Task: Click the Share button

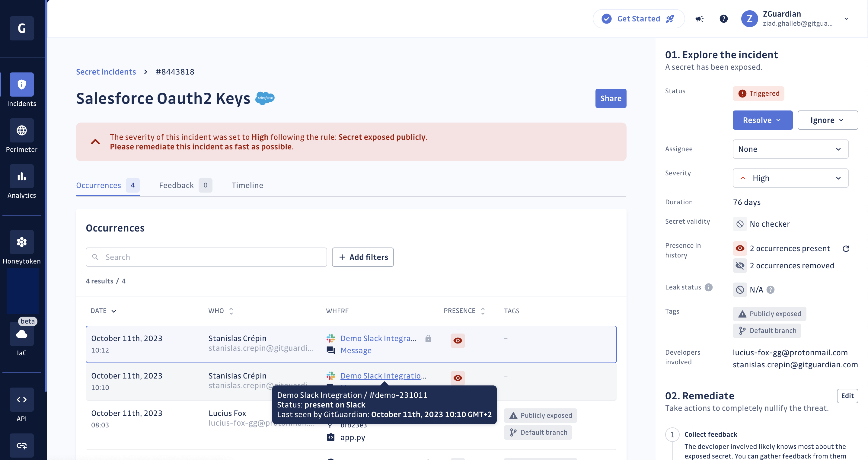Action: point(611,98)
